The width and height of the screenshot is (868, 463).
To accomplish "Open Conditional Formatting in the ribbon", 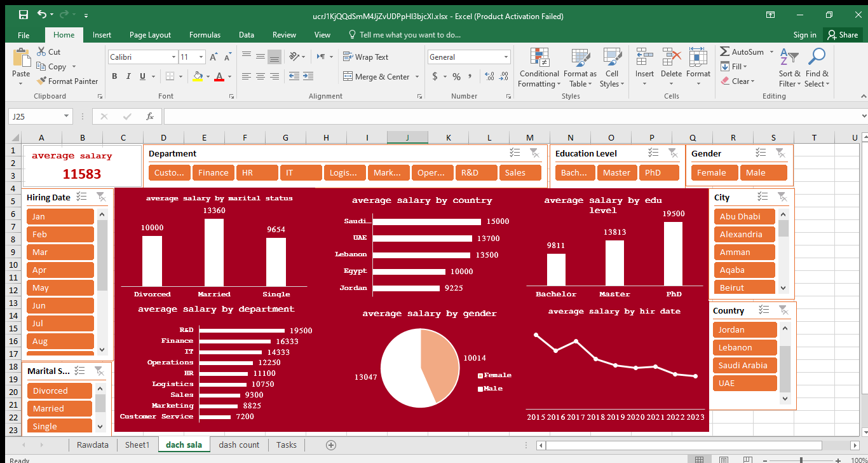I will (x=539, y=68).
